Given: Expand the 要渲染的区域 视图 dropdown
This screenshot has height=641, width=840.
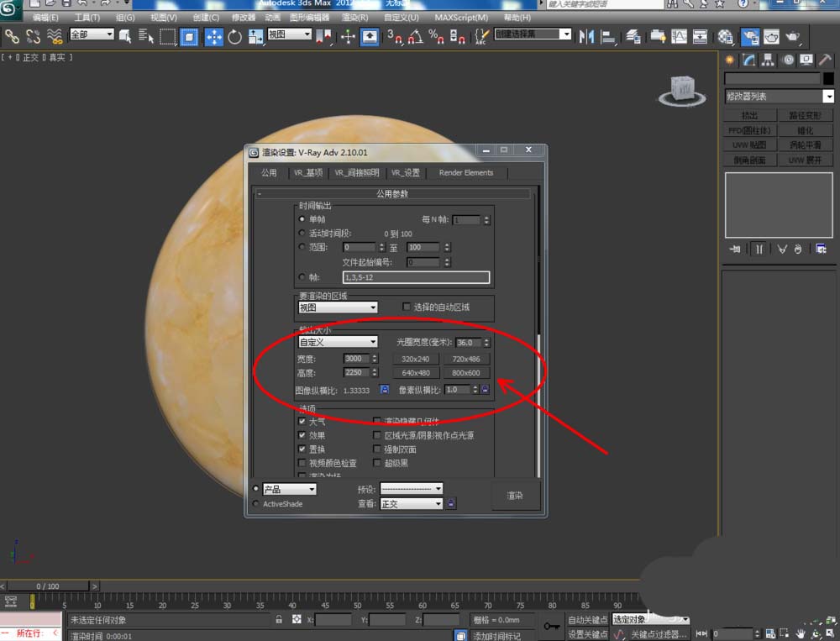Looking at the screenshot, I should 339,307.
